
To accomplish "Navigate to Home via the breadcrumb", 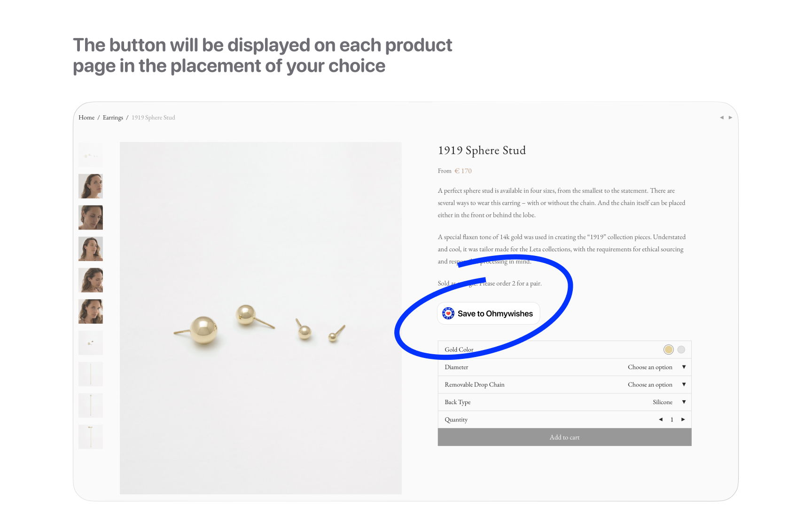I will pyautogui.click(x=86, y=117).
